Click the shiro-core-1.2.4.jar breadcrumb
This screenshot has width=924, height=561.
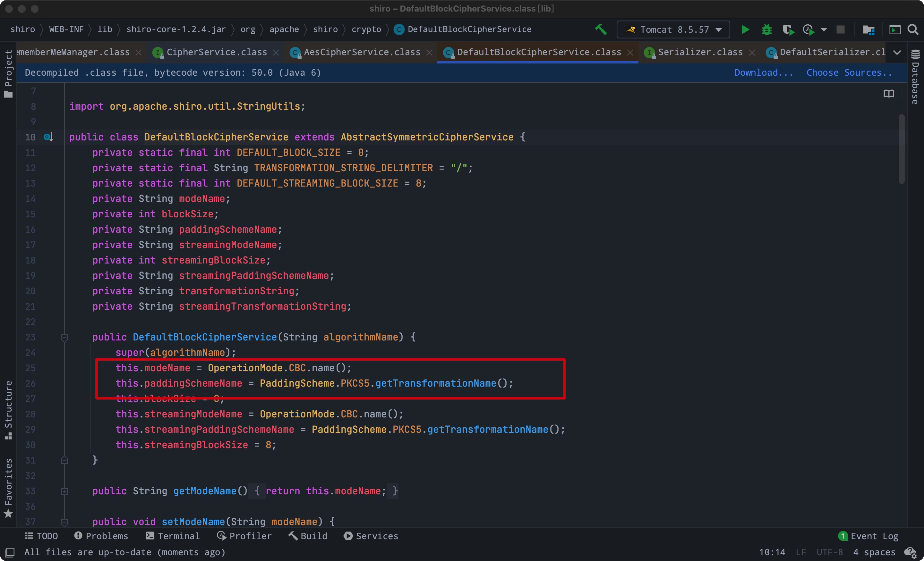pyautogui.click(x=176, y=29)
